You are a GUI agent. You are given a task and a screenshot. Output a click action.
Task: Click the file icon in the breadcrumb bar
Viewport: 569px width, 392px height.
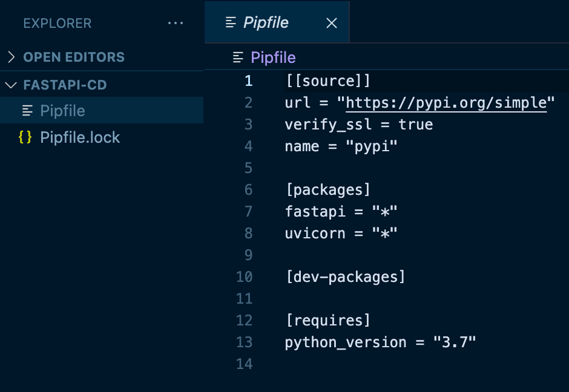coord(238,58)
